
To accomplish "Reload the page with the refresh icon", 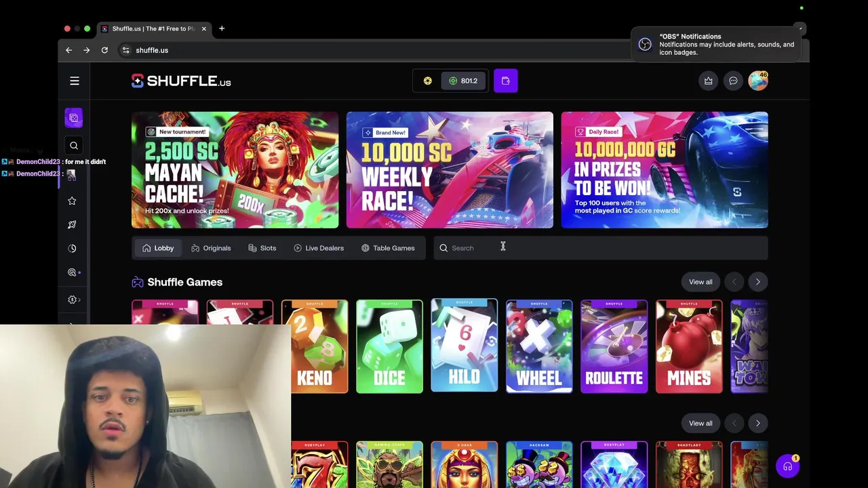I will (104, 50).
